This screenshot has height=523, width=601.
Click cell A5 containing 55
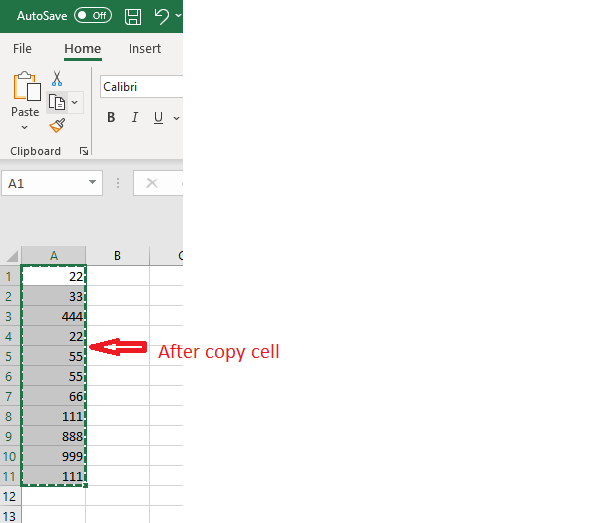54,356
